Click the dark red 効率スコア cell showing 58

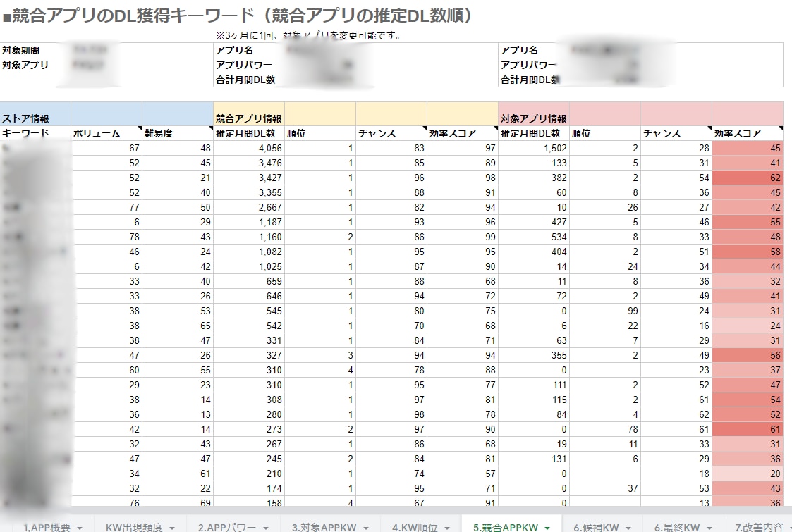coord(748,252)
